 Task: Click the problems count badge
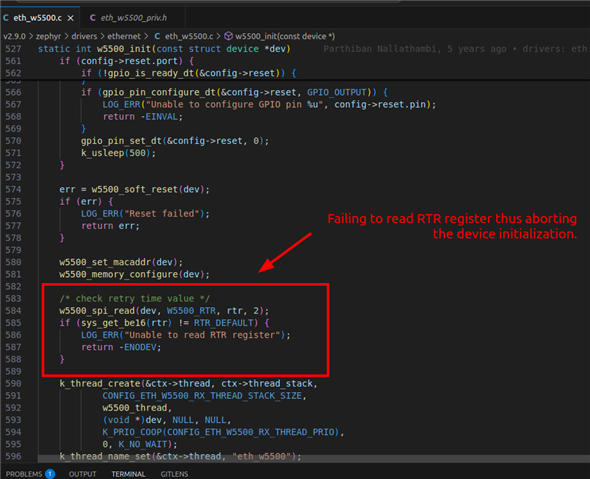coord(50,474)
